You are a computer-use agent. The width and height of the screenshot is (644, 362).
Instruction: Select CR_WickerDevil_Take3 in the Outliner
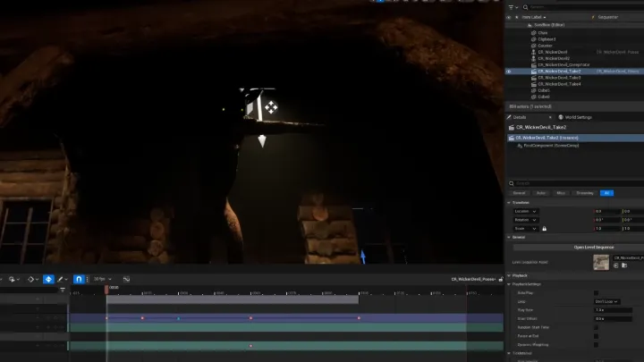(x=559, y=78)
